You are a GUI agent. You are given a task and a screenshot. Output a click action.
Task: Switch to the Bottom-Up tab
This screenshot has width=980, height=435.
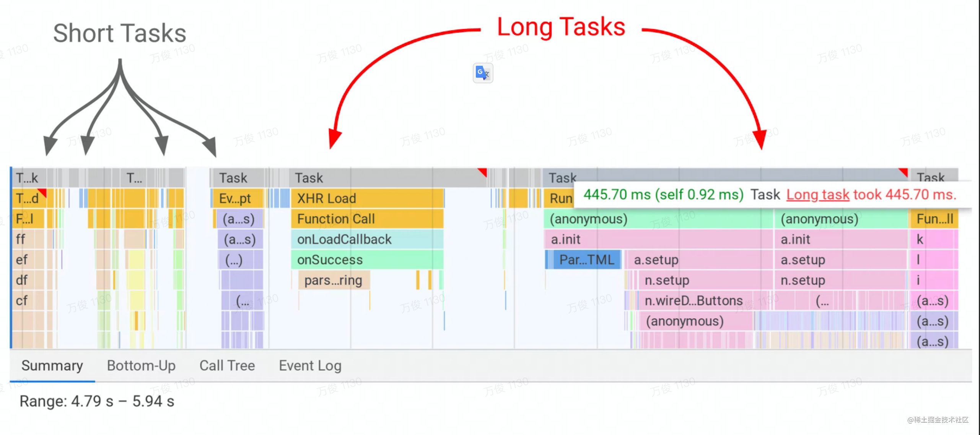click(x=141, y=365)
